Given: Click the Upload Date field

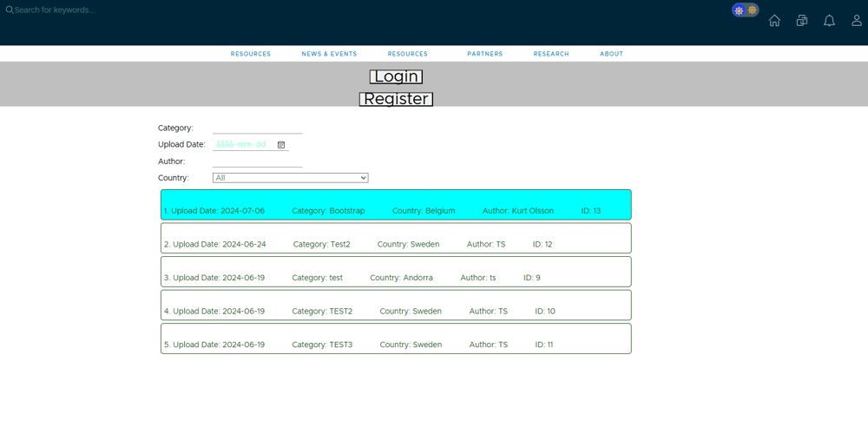Looking at the screenshot, I should tap(243, 145).
